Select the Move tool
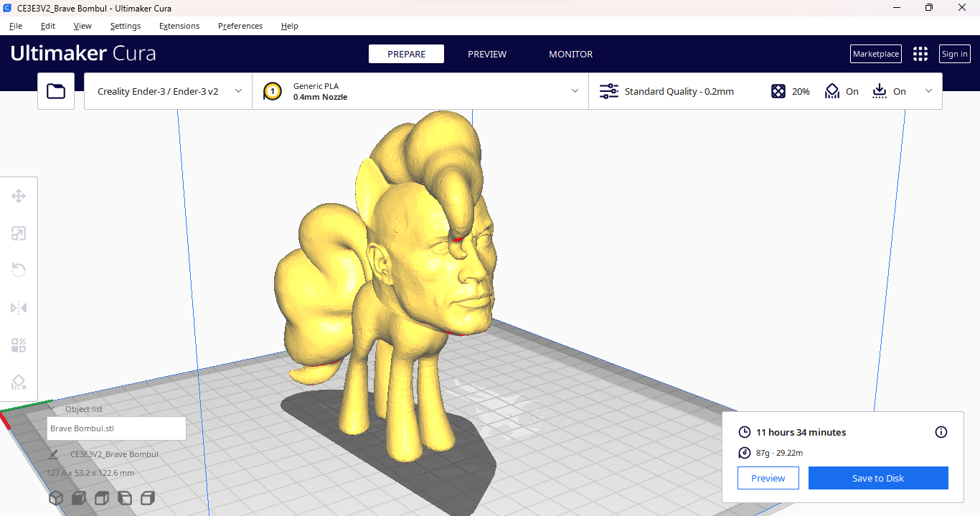Screen dimensions: 980x516 pos(19,196)
